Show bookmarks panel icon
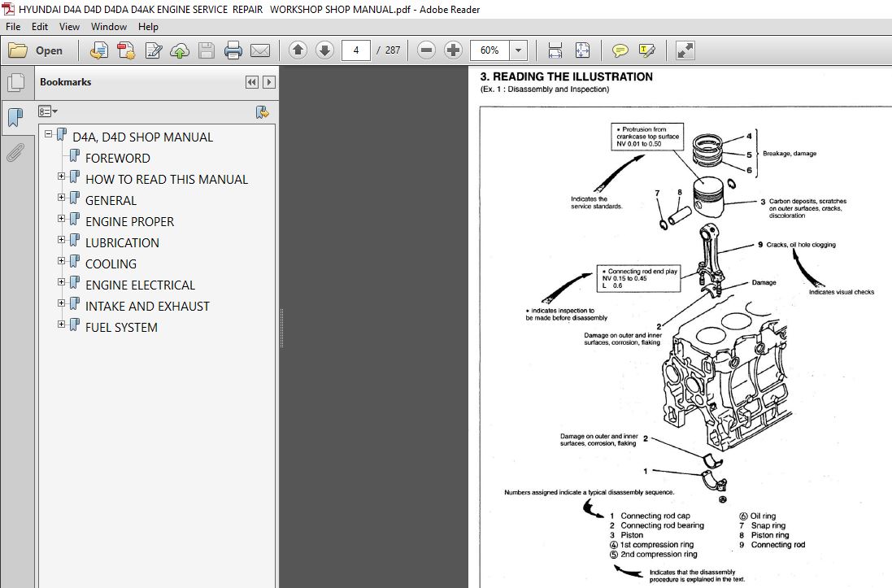This screenshot has width=892, height=588. click(16, 118)
